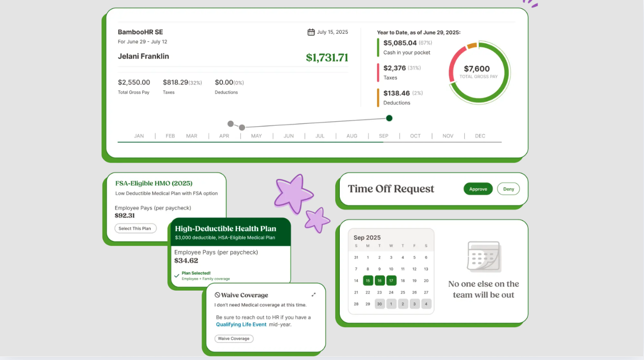
Task: Click the $138.46 year-to-date deductions amount
Action: [x=397, y=93]
